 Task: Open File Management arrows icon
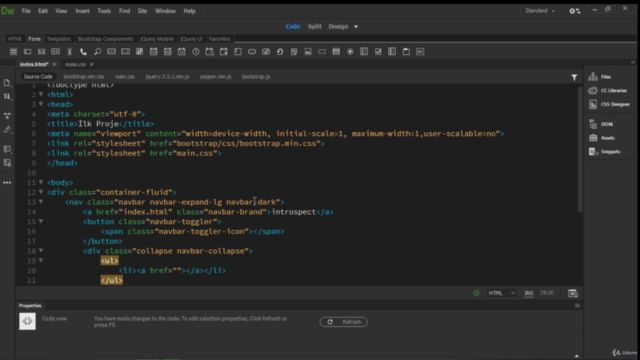[7, 96]
